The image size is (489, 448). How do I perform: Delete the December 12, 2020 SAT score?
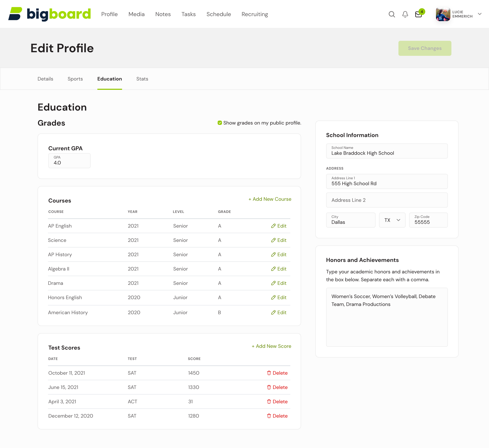click(x=277, y=416)
